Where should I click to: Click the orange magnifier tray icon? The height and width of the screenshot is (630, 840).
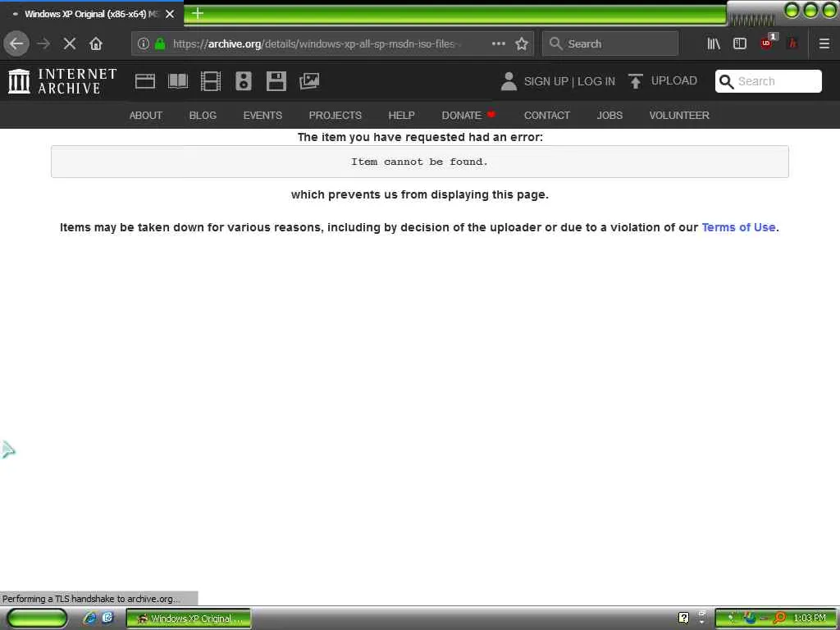779,618
